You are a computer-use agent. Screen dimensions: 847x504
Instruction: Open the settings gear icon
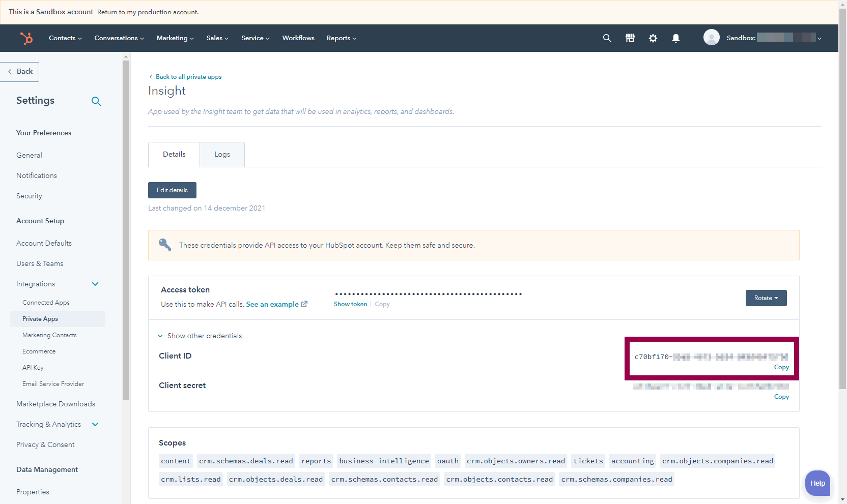coord(653,38)
